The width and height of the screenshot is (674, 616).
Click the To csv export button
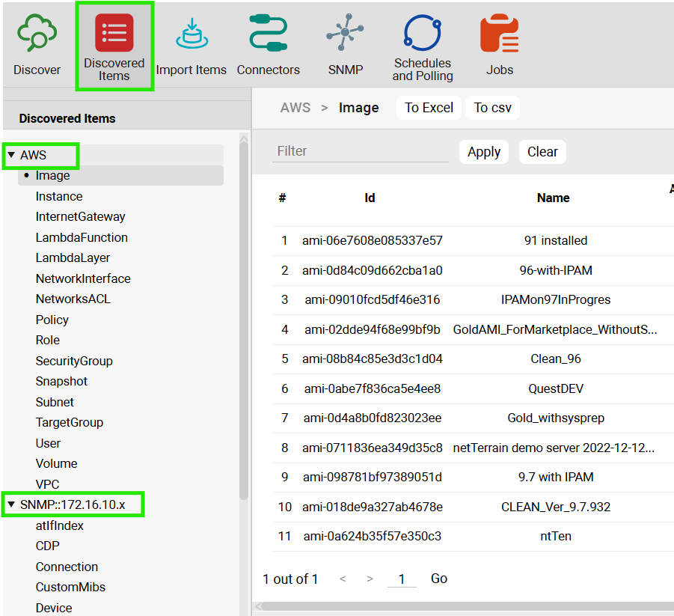(x=492, y=108)
